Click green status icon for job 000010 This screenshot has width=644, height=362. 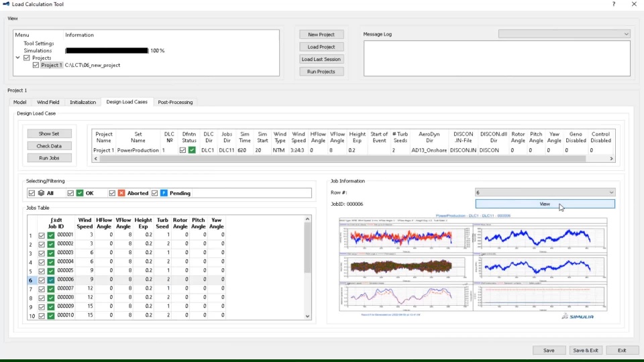point(51,316)
